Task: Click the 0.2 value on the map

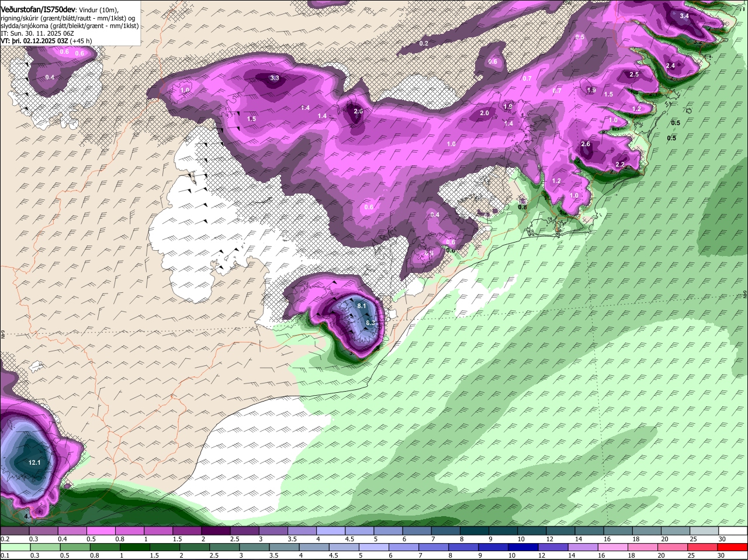Action: [424, 43]
